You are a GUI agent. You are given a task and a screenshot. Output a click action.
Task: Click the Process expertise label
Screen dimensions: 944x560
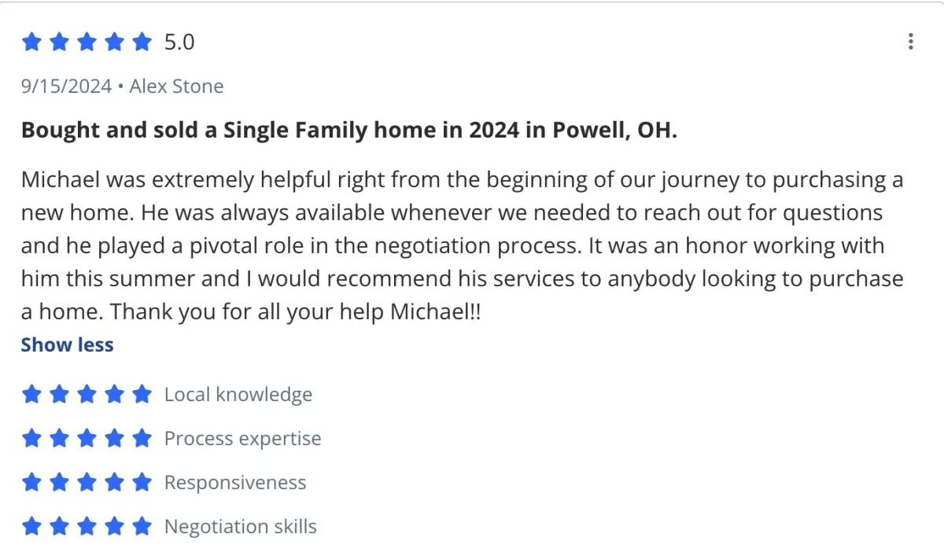coord(242,438)
